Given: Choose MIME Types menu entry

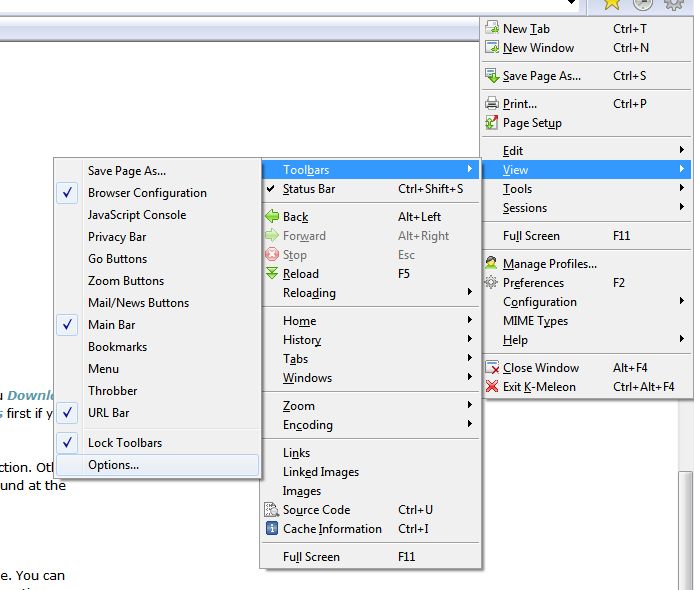Looking at the screenshot, I should pos(586,321).
